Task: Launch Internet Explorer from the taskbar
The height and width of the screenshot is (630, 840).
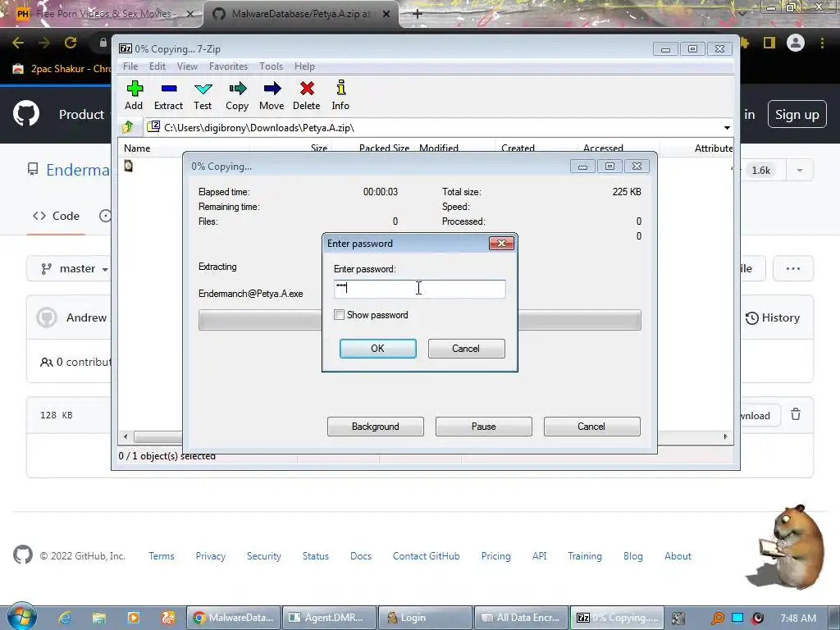Action: point(65,618)
